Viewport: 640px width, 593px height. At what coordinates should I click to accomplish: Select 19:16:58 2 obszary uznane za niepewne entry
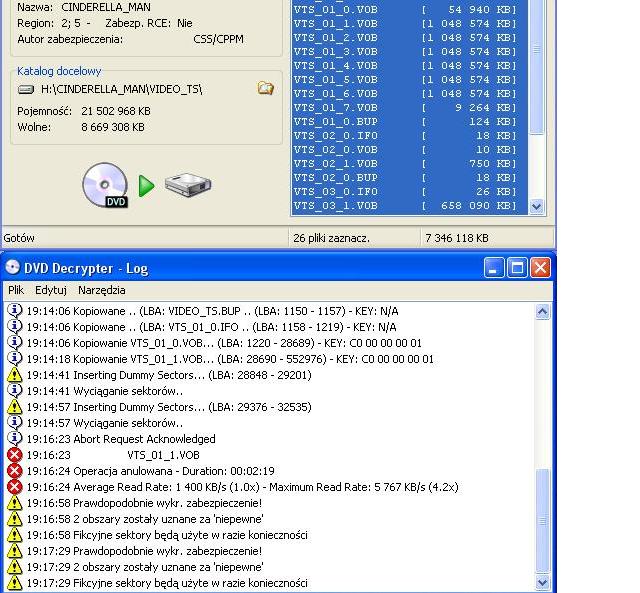pos(145,519)
